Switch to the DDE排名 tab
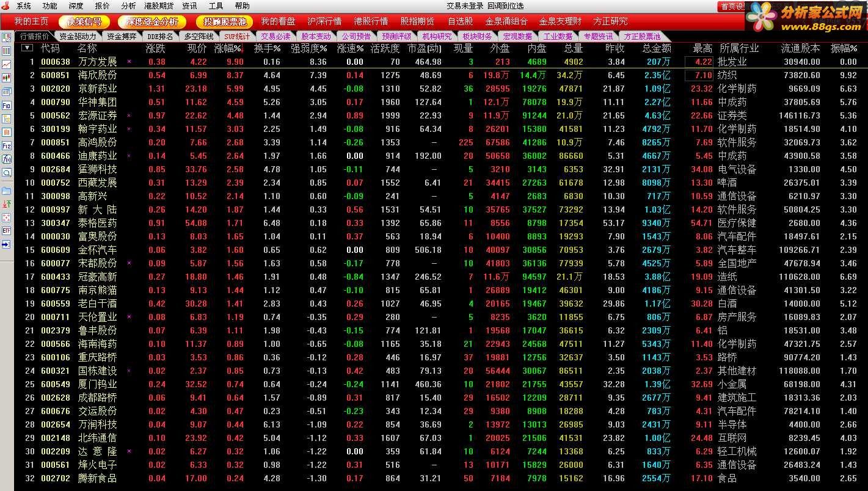The height and width of the screenshot is (491, 868). pyautogui.click(x=161, y=37)
